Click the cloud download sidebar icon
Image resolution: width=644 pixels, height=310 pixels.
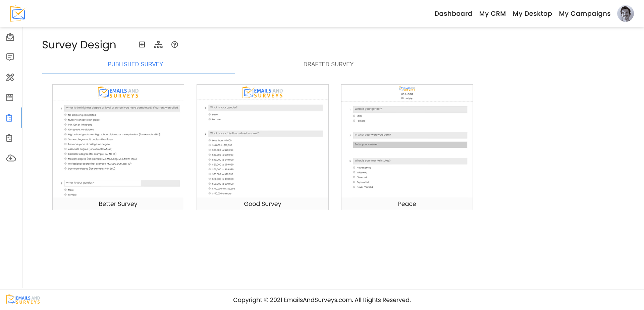point(11,158)
